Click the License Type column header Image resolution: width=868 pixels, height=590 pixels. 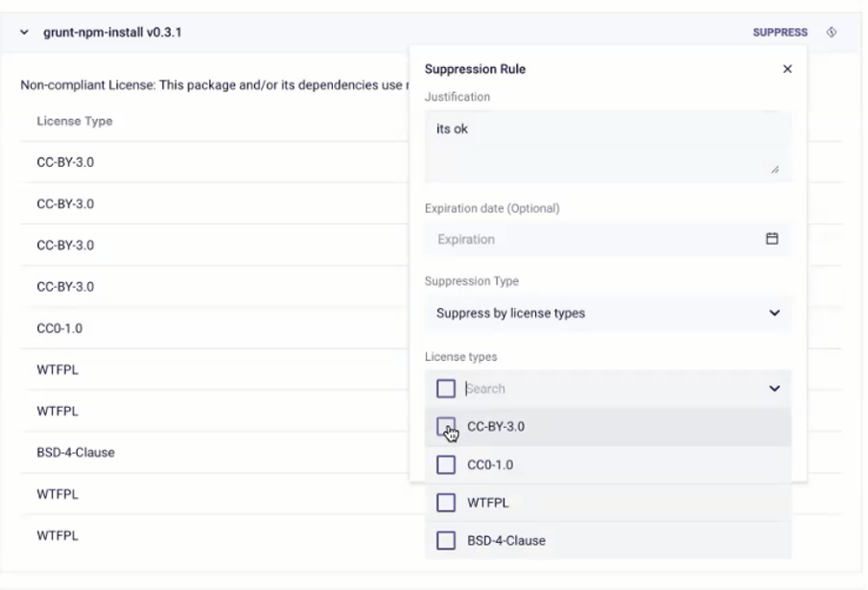[x=75, y=121]
